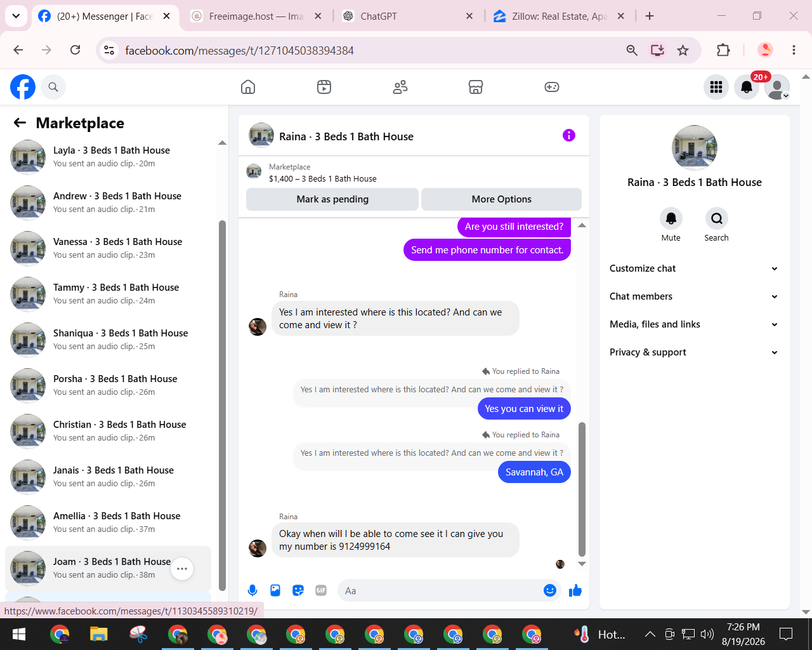Open a new browser tab

tap(650, 16)
